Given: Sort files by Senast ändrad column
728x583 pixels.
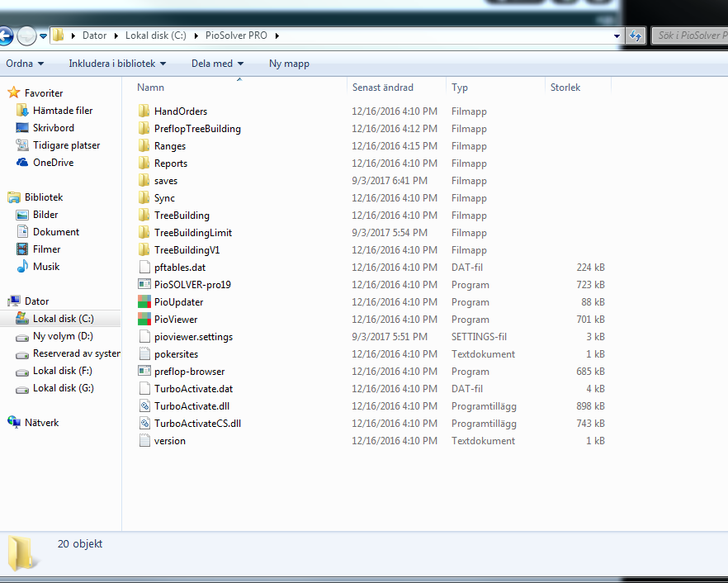Looking at the screenshot, I should coord(396,88).
